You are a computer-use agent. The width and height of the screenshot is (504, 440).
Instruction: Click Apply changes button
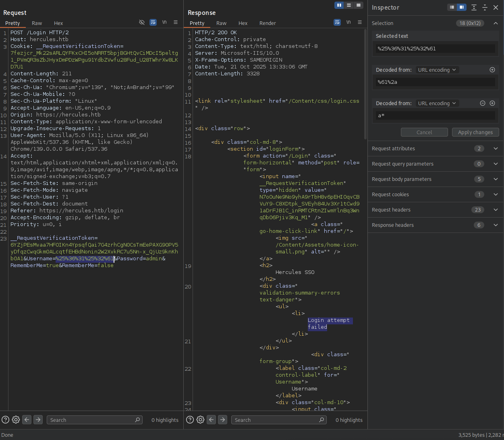[475, 132]
